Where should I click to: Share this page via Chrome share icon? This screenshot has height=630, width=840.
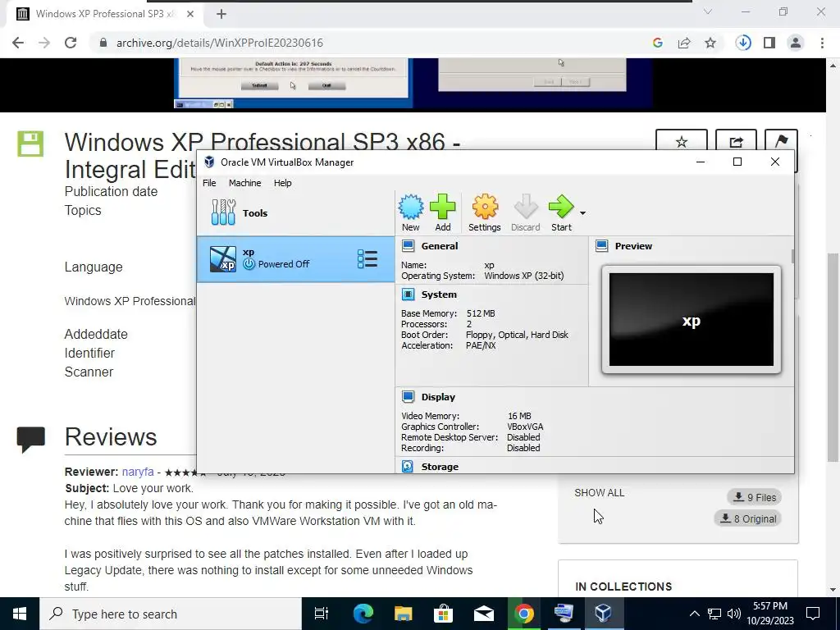[x=684, y=43]
